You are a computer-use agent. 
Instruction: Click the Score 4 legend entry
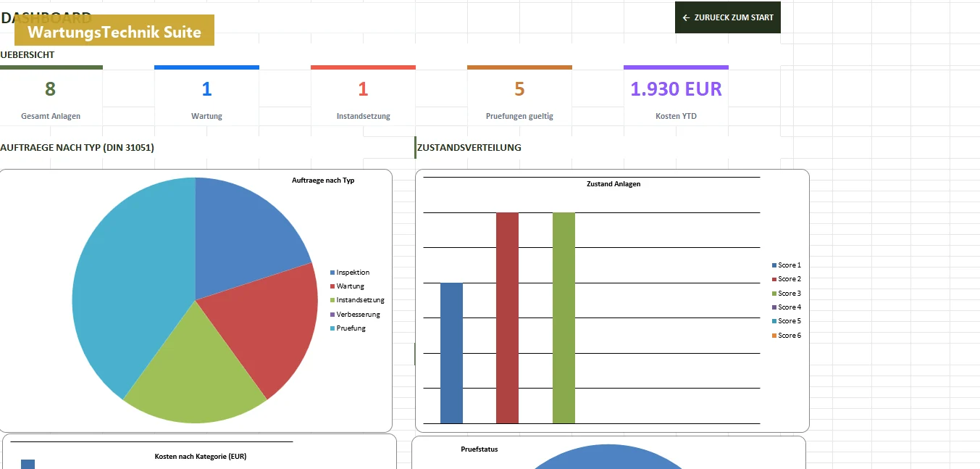(x=787, y=307)
